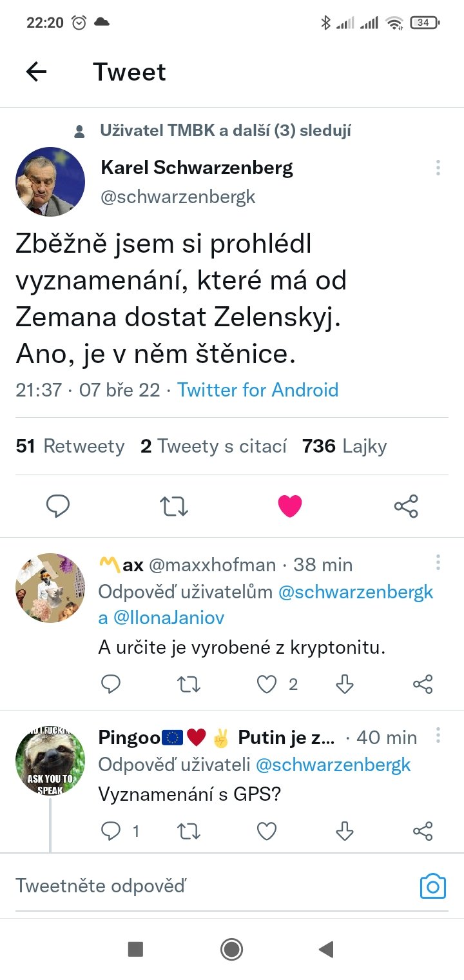Open the @IlonaJaniov mention link
Image resolution: width=464 pixels, height=980 pixels.
point(169,618)
